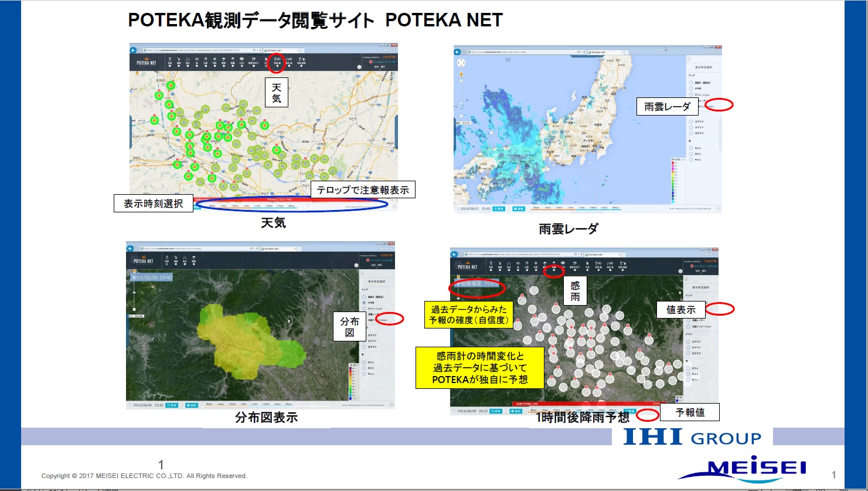Switch to POTEKA NET browser tab in 天気 screenshot
Image resolution: width=868 pixels, height=491 pixels.
282,50
